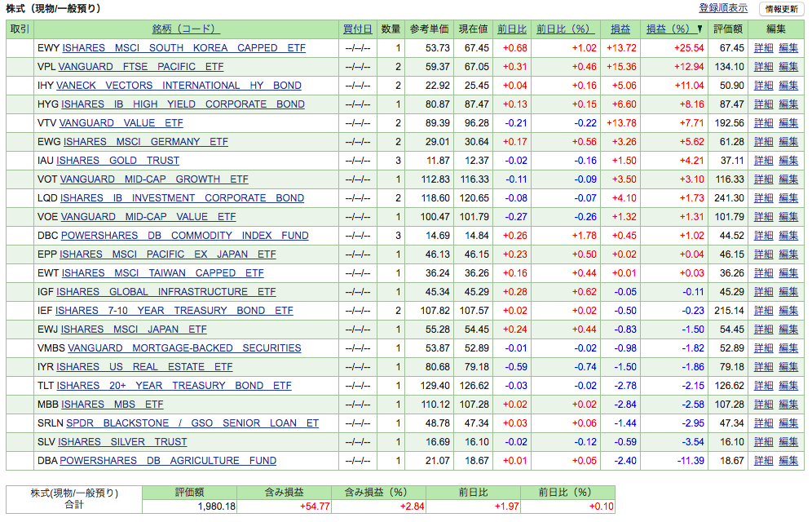
Task: Open ISHARES 20+ YEAR TREASURY BOND ETF link
Action: [x=174, y=386]
